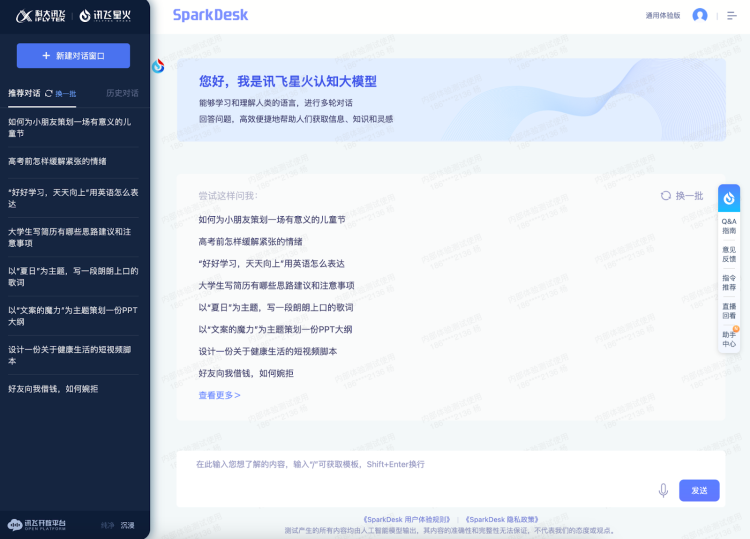Viewport: 750px width, 539px height.
Task: Open SparkDesk 隐私政策 link
Action: (502, 519)
